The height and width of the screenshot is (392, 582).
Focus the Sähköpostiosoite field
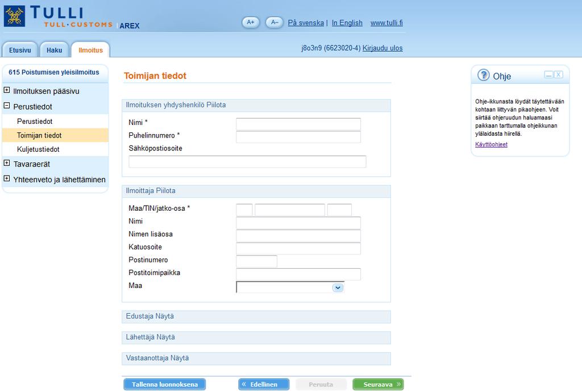247,162
